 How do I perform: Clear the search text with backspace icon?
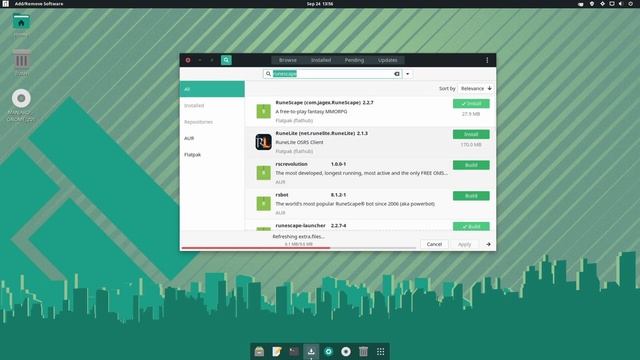[x=397, y=74]
